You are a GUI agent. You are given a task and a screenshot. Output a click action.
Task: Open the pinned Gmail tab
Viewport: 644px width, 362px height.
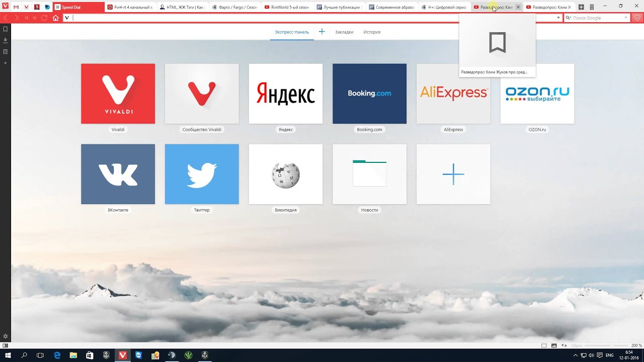[x=16, y=7]
